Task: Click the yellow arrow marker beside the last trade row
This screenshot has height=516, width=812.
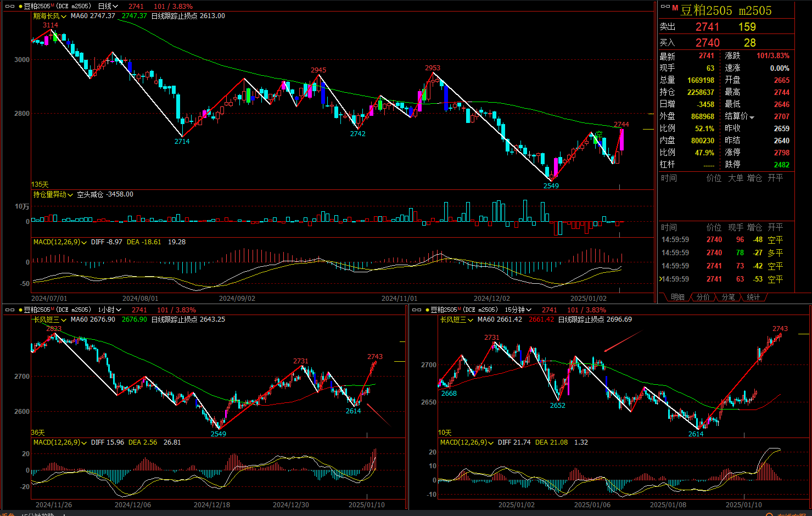Action: coord(660,279)
